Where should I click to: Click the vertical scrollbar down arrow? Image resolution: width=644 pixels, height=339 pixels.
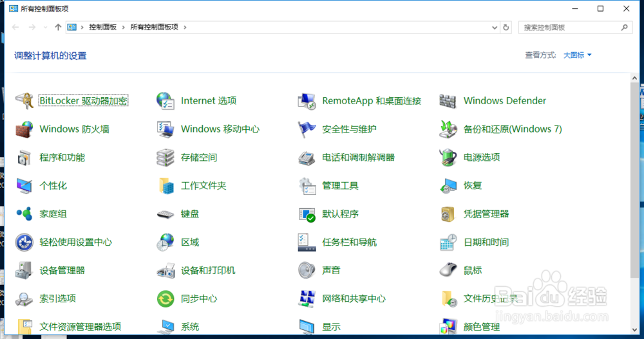(635, 329)
